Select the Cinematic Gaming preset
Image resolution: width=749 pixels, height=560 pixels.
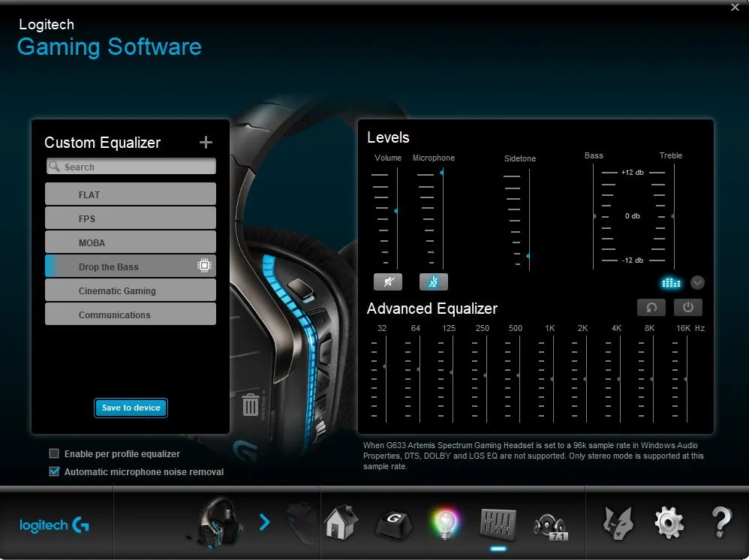tap(131, 290)
